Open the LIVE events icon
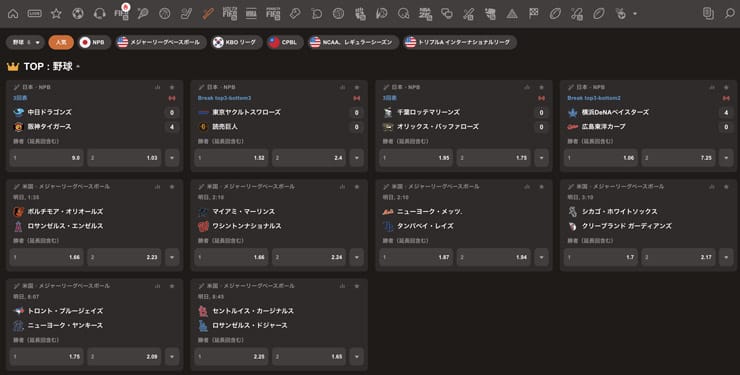Viewport: 740px width, 375px height. coord(34,14)
